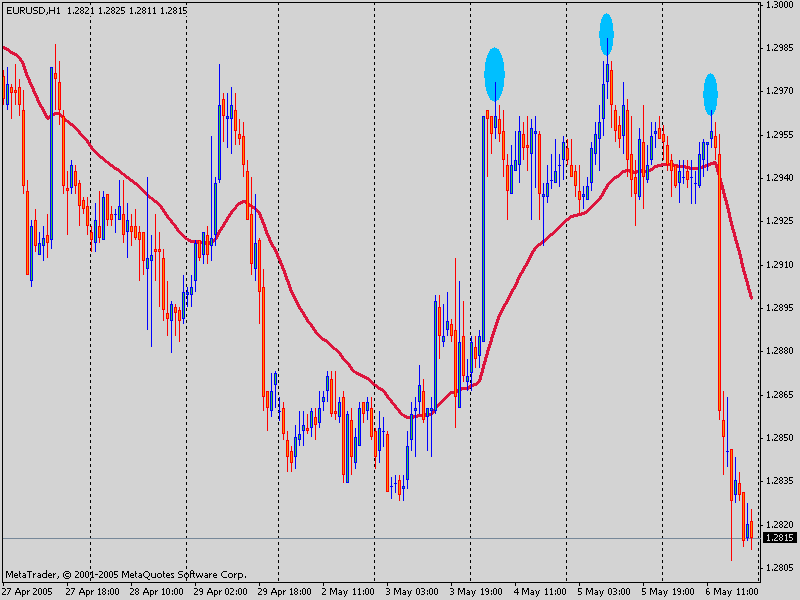Click the 1.2865 value on the price scale
Viewport: 800px width, 600px height.
coord(780,394)
